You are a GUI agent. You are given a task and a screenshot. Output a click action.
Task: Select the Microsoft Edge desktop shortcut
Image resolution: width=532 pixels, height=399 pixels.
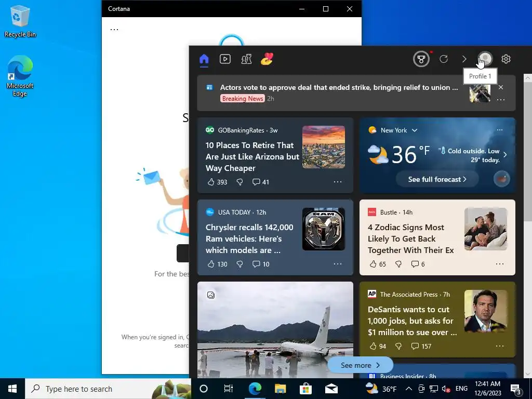point(20,76)
